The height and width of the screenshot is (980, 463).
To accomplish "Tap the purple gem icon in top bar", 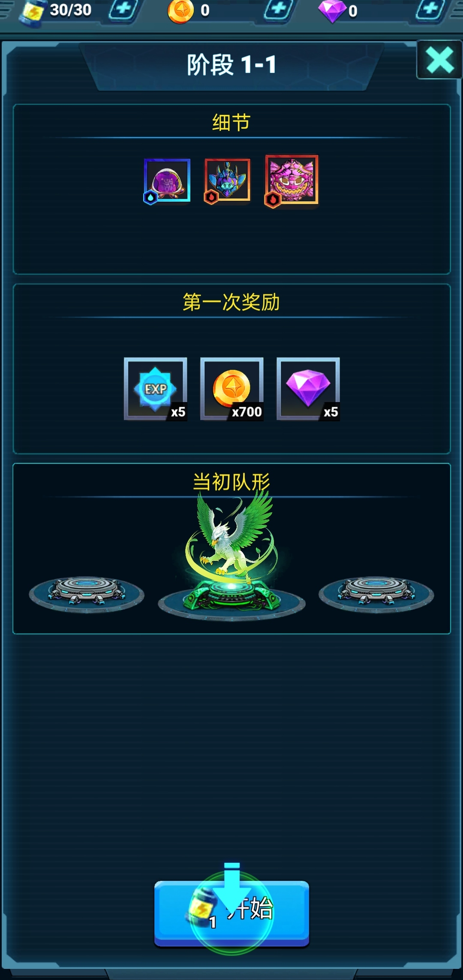I will pyautogui.click(x=333, y=11).
